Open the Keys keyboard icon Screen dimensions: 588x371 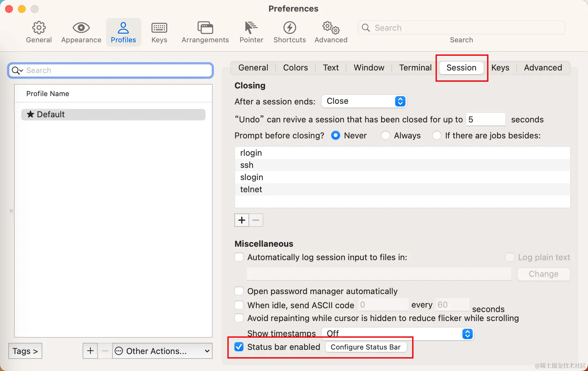point(159,28)
